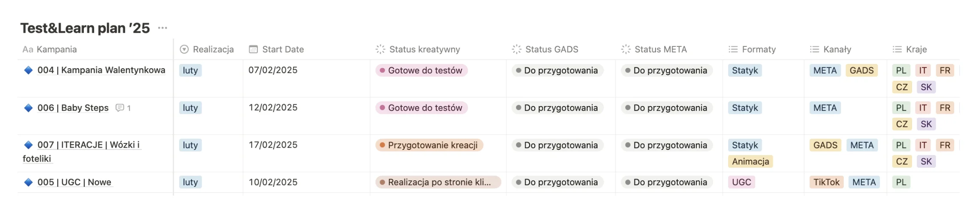Click the list icon beside Formaty header
The image size is (980, 213).
[733, 49]
